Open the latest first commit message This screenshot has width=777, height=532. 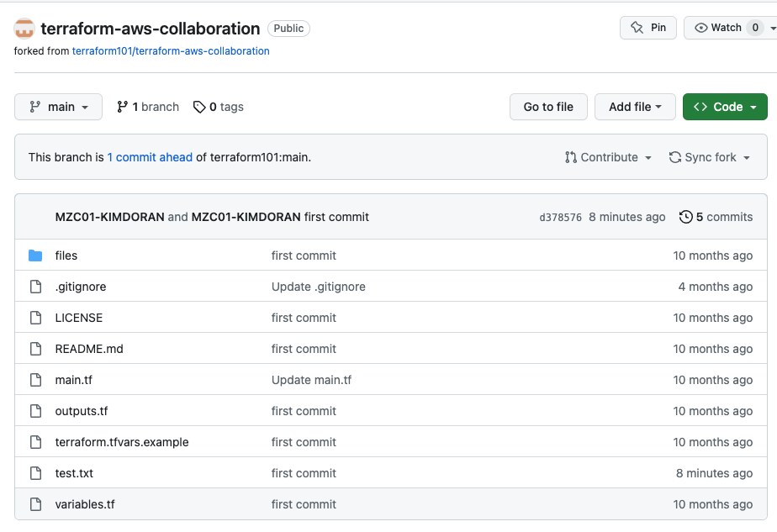coord(336,217)
